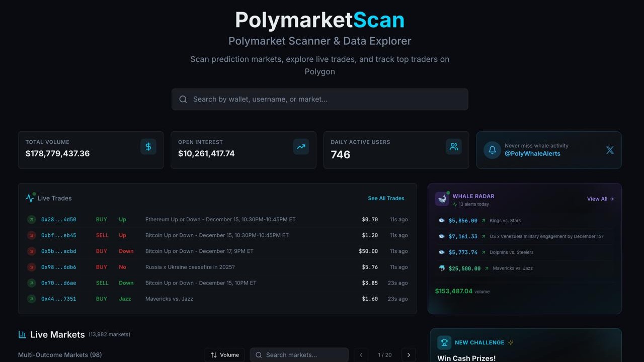644x362 pixels.
Task: Click the trade arrow icon for wallet 0x28...4d50
Action: pyautogui.click(x=32, y=220)
